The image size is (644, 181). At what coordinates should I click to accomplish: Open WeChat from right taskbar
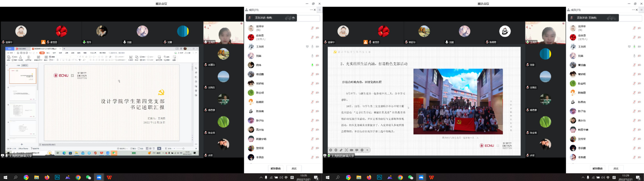[411, 177]
